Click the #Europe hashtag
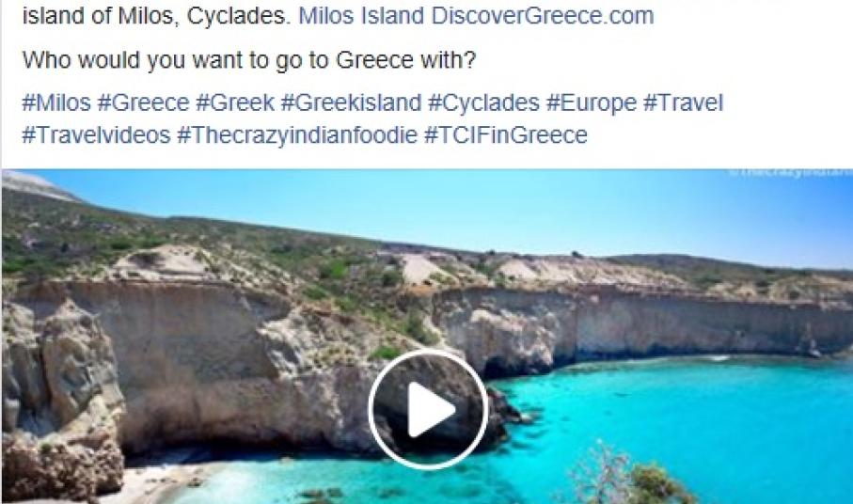Image resolution: width=853 pixels, height=504 pixels. click(x=592, y=102)
